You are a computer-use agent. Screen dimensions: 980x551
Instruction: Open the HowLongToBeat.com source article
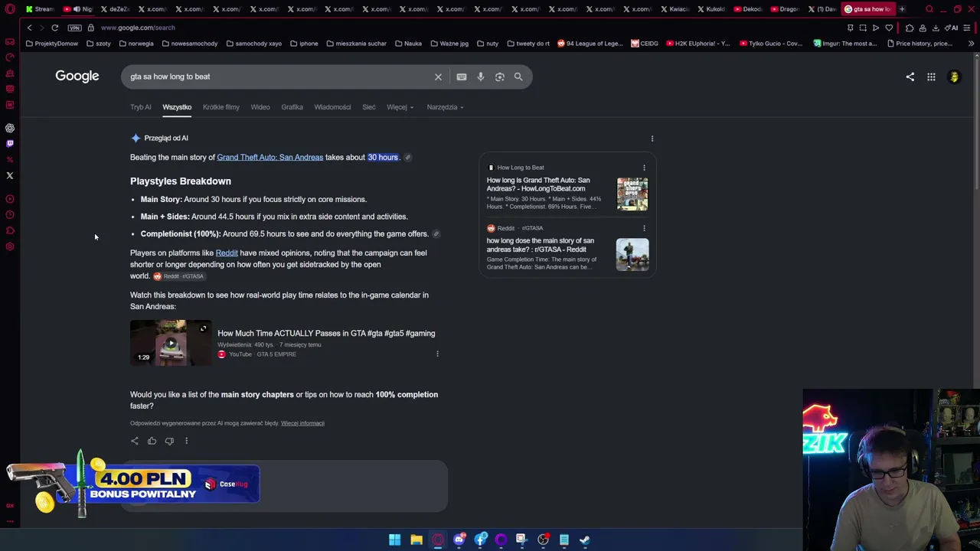pos(538,184)
